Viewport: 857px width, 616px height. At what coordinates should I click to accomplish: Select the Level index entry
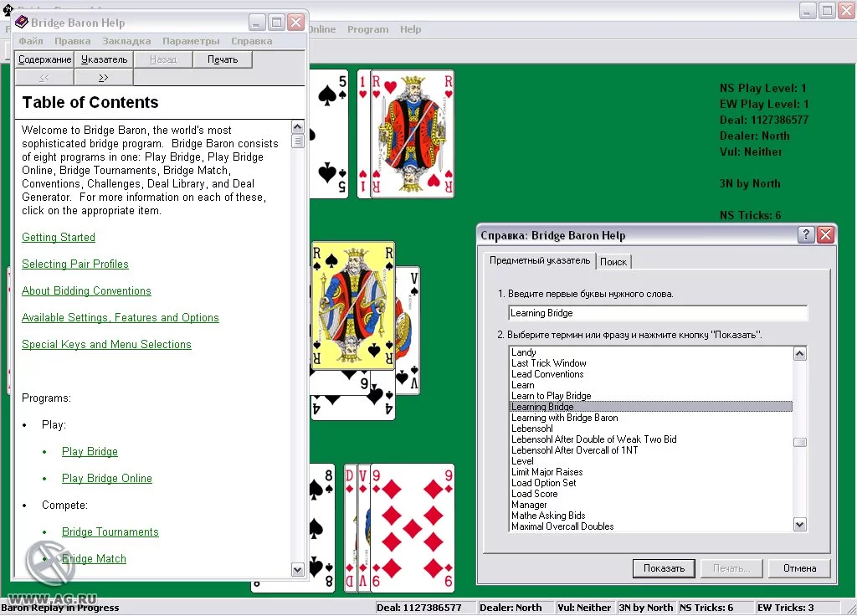522,461
